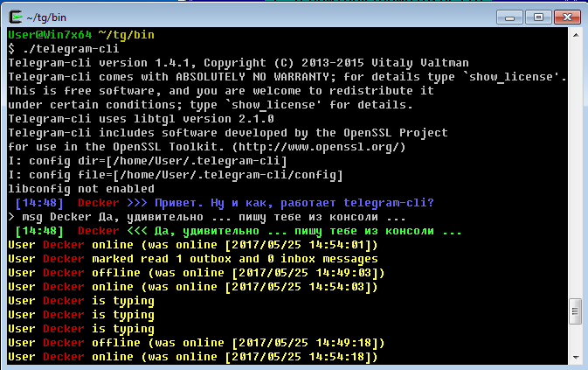
Task: Maximize the ~/tg/bin terminal window
Action: click(x=538, y=17)
